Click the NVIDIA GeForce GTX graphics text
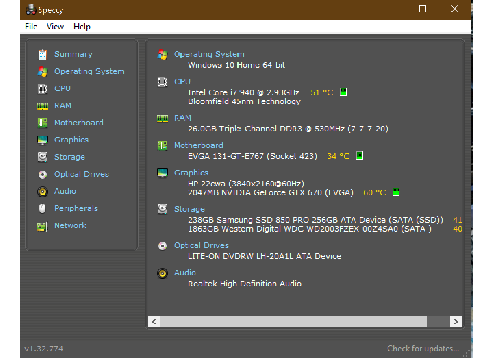 [x=271, y=193]
